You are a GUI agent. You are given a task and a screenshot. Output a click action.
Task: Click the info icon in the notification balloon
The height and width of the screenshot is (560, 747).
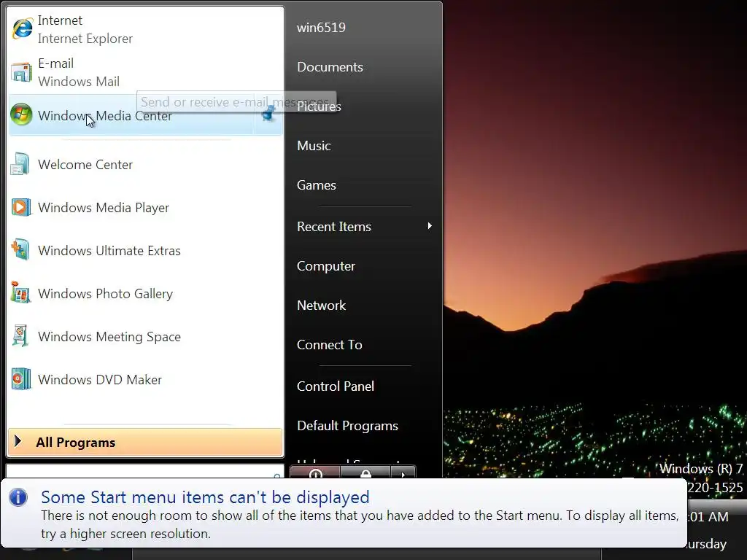[18, 497]
